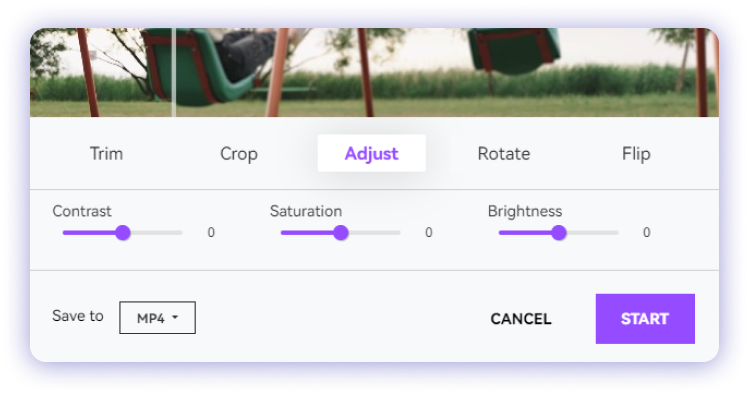Click the Contrast value field
Image resolution: width=749 pixels, height=394 pixels.
pos(211,233)
